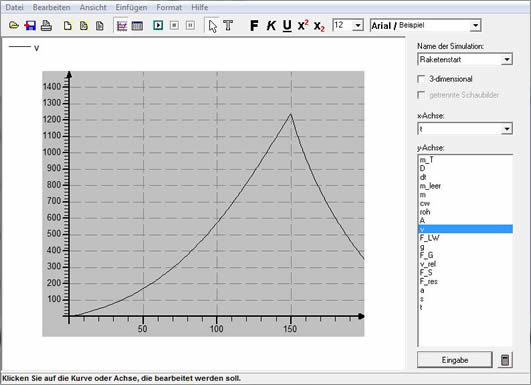531x385 pixels.
Task: Select A in the y-Achse list
Action: [x=466, y=220]
